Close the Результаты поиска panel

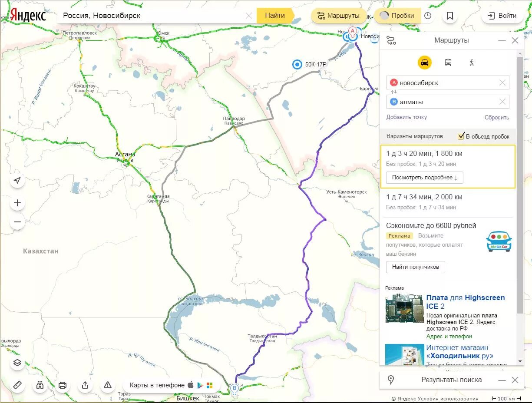[x=515, y=380]
